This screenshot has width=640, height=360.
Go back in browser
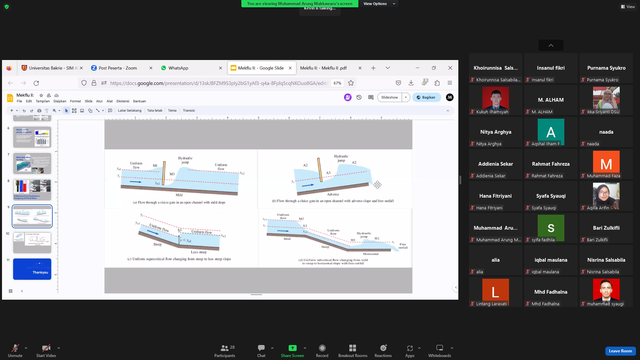(11, 83)
